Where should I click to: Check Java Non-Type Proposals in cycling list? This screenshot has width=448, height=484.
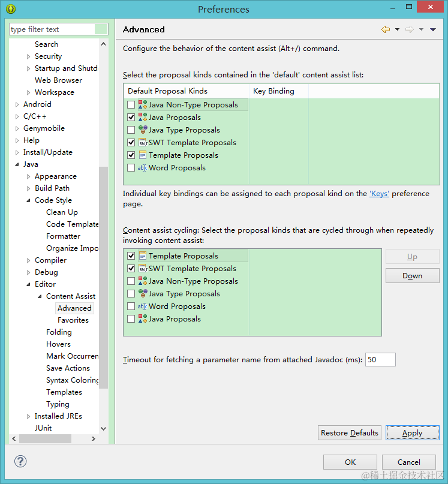click(x=131, y=281)
